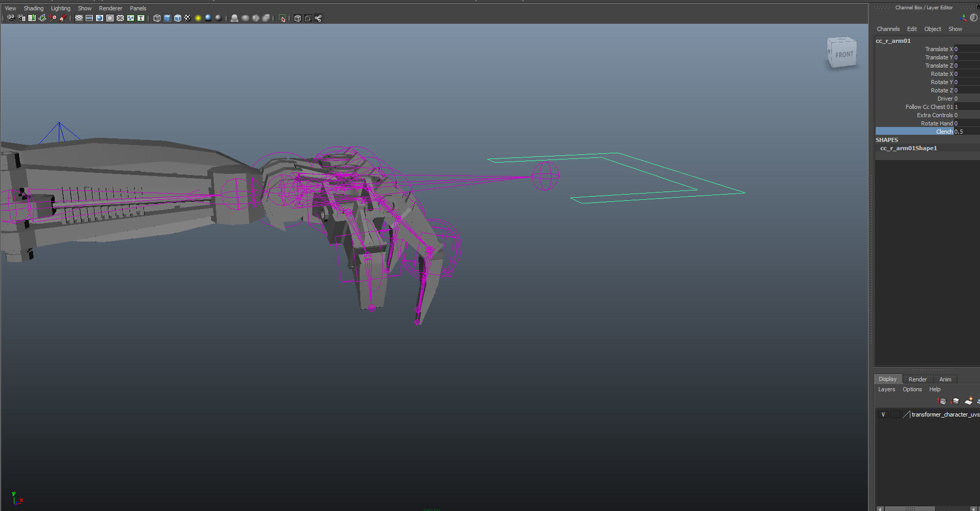Select the Translate X channel label
980x511 pixels.
[x=939, y=49]
